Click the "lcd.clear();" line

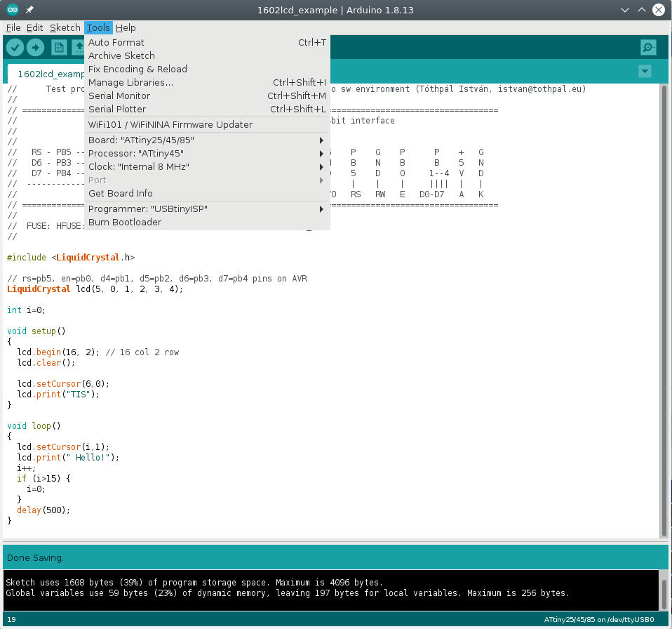(x=46, y=363)
